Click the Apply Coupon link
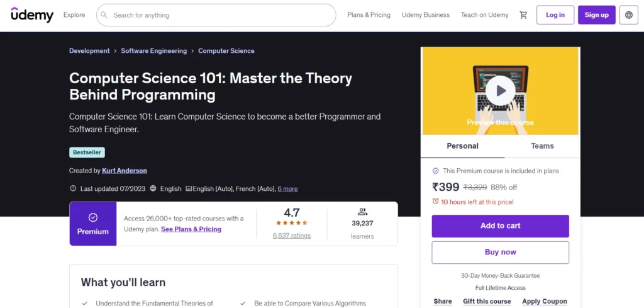 (545, 302)
